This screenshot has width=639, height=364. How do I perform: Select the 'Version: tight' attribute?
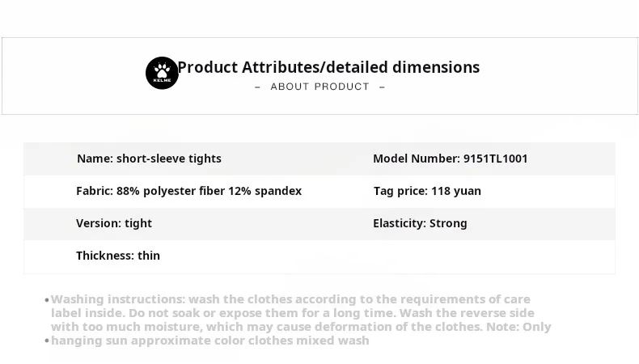click(x=114, y=223)
